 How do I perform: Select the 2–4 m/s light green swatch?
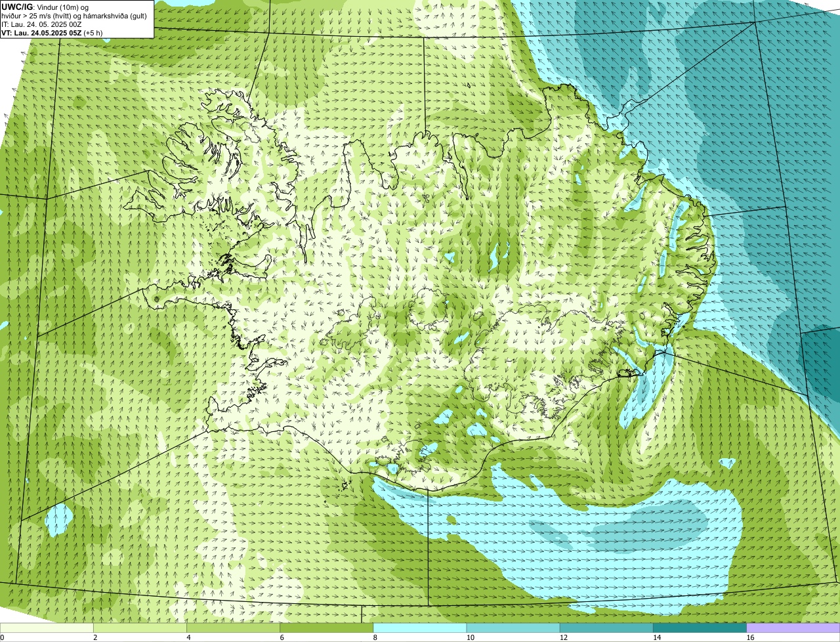(140, 628)
